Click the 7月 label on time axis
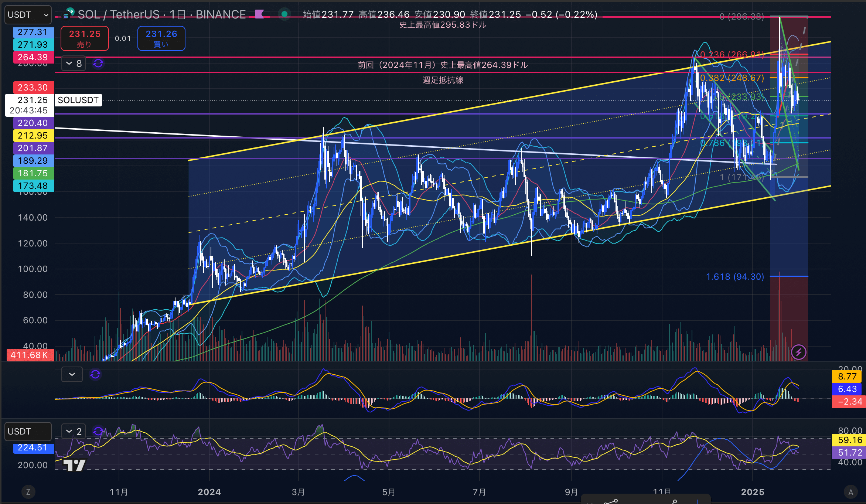The height and width of the screenshot is (504, 866). (x=479, y=492)
